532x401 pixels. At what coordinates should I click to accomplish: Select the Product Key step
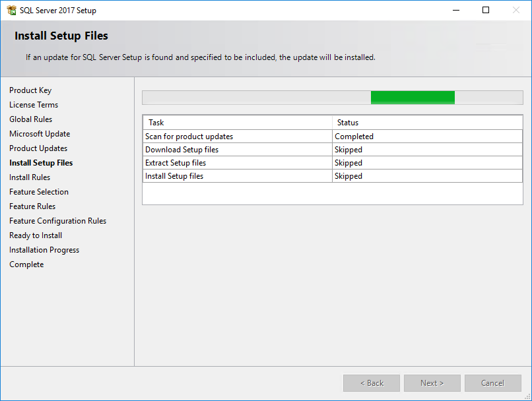[30, 90]
